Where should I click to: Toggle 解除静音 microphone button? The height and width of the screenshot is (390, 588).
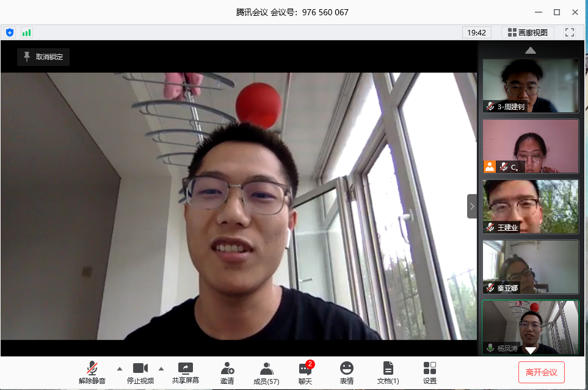coord(92,372)
